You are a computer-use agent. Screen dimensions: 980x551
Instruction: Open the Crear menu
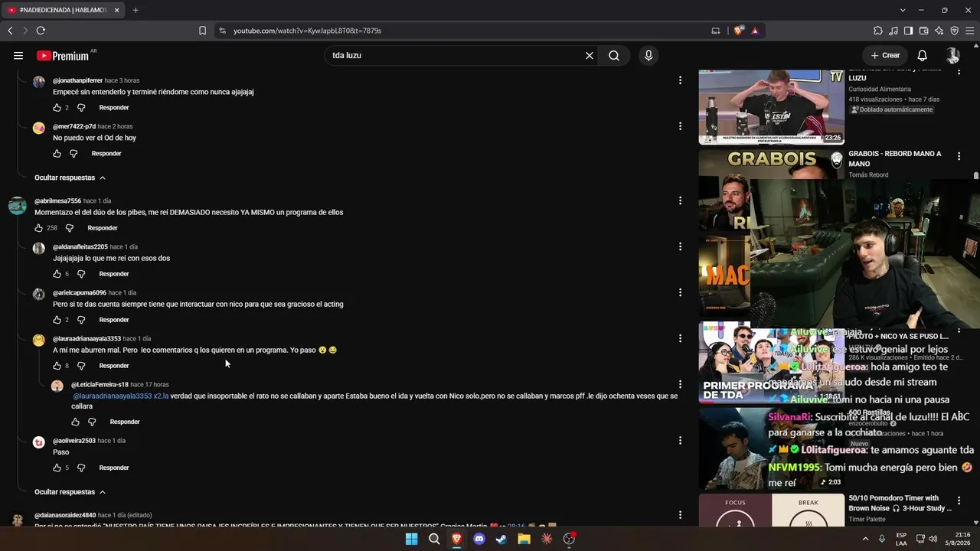tap(885, 55)
